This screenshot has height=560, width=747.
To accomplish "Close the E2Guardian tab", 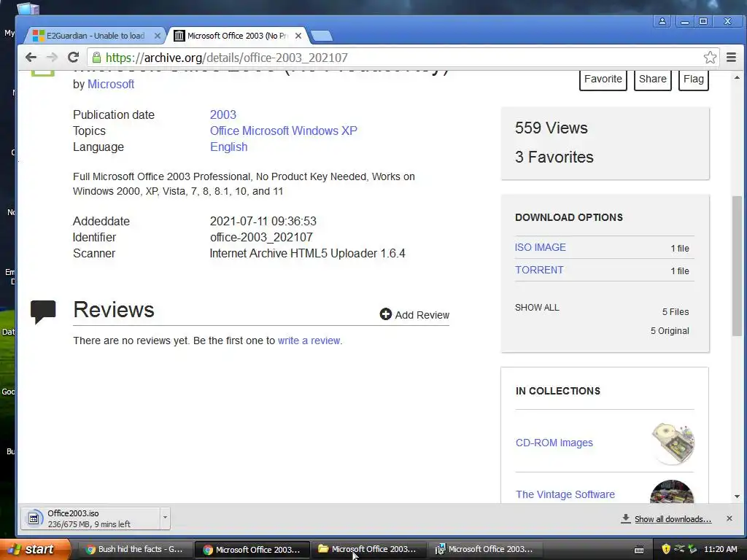I will [x=158, y=36].
